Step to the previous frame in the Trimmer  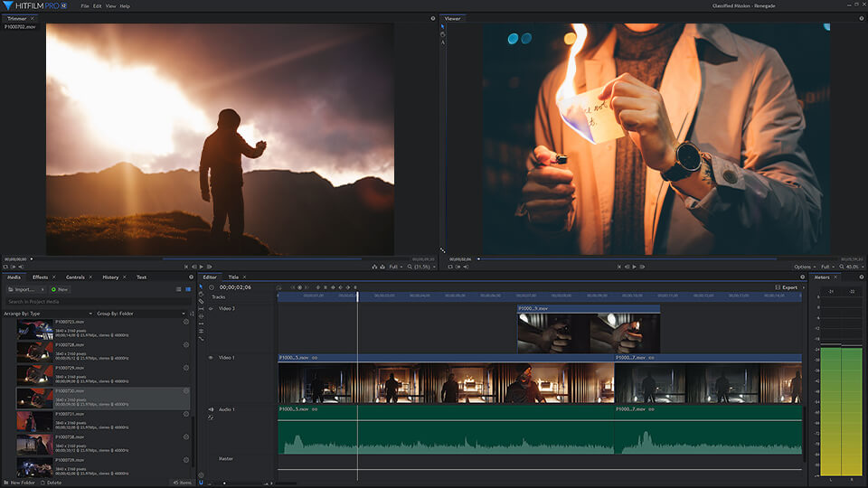194,267
